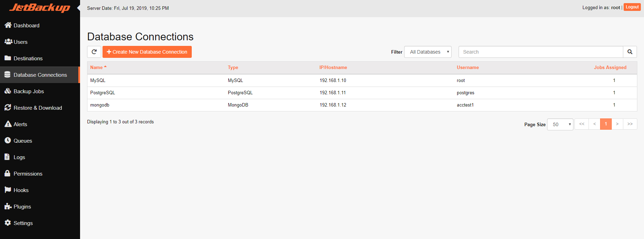
Task: Click the search magnifier button
Action: pyautogui.click(x=630, y=52)
